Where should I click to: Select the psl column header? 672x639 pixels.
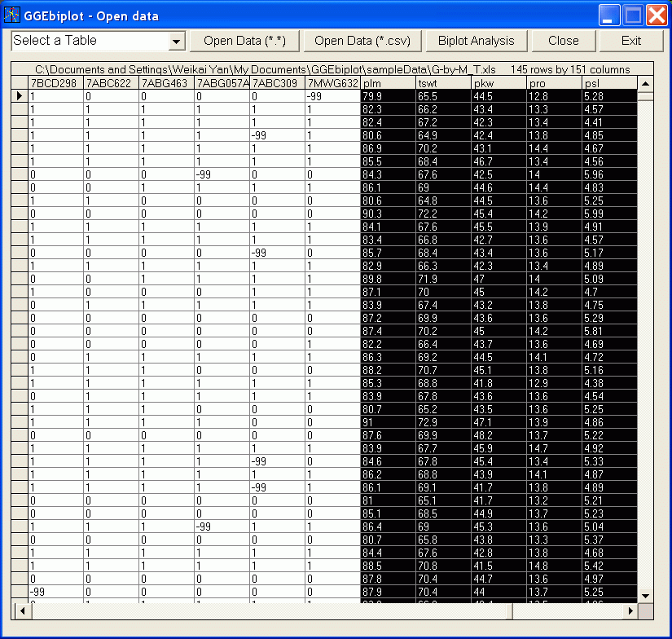pos(608,83)
